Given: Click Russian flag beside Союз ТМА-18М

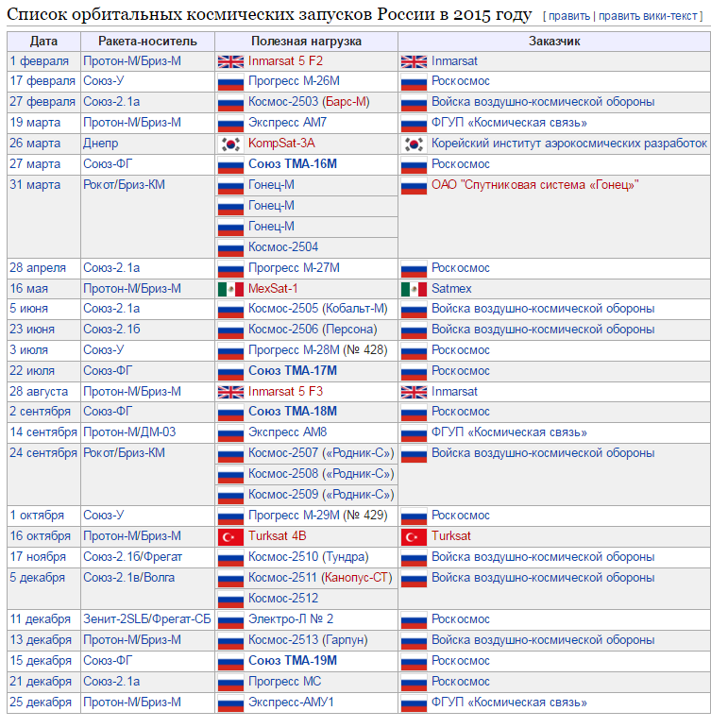Looking at the screenshot, I should [230, 413].
